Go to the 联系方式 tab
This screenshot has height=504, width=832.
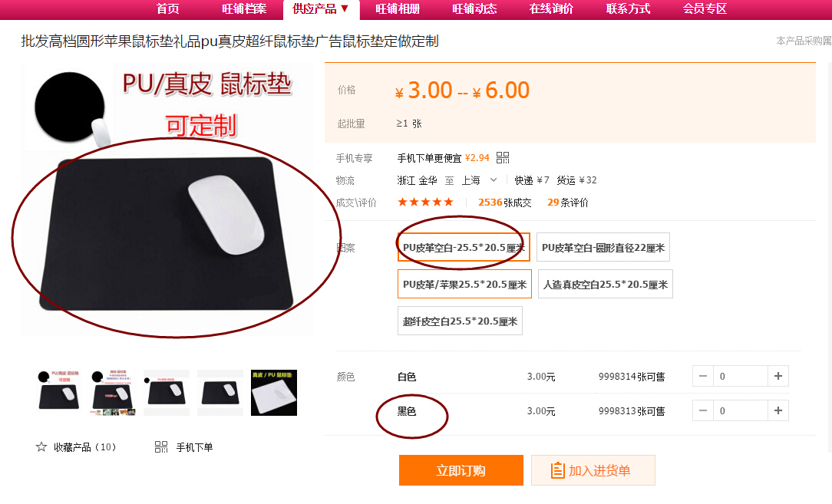click(x=628, y=9)
